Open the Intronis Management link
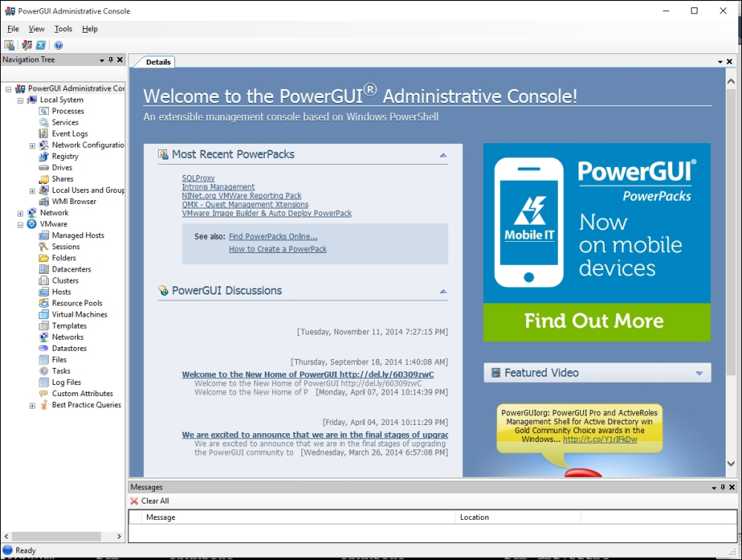The width and height of the screenshot is (742, 560). 218,187
